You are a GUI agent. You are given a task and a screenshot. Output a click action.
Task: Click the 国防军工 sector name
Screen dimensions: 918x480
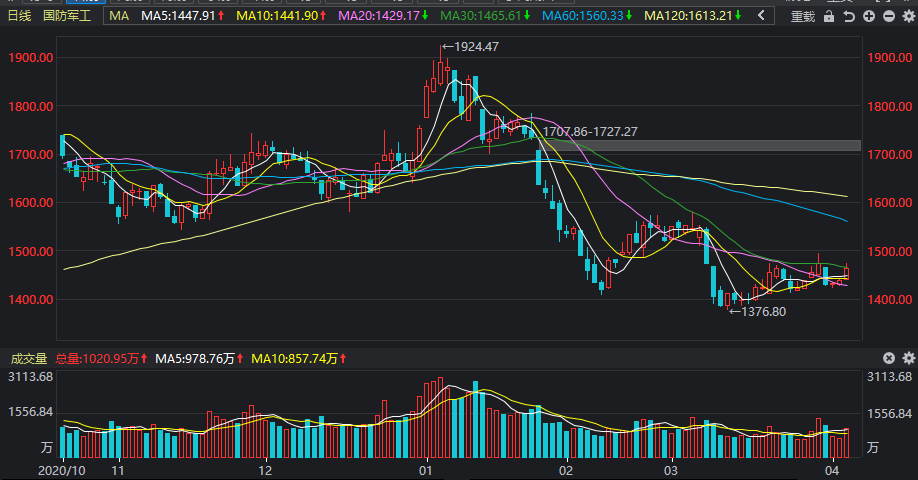[67, 16]
